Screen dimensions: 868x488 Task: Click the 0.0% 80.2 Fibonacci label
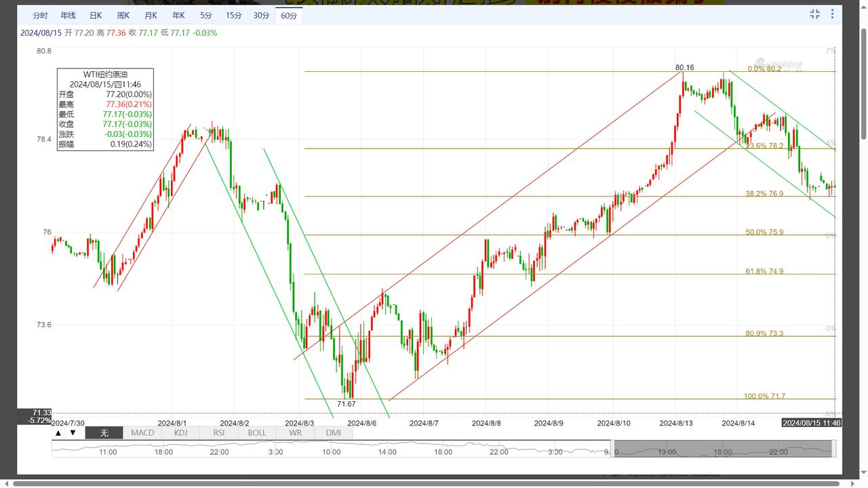tap(764, 68)
